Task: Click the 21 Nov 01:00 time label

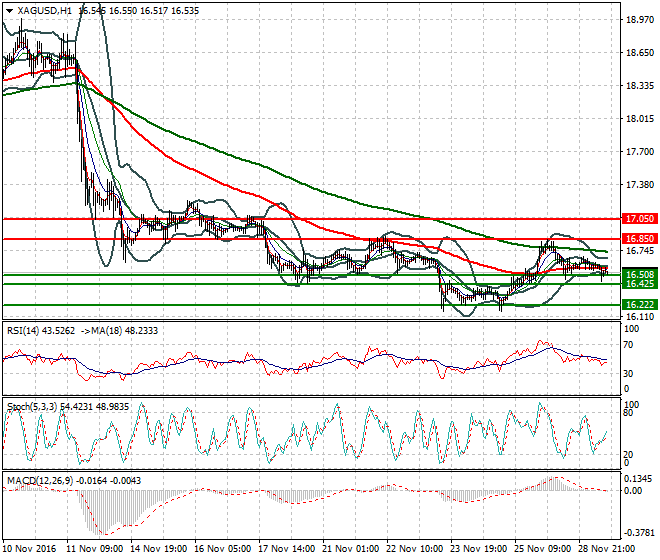Action: pyautogui.click(x=351, y=549)
